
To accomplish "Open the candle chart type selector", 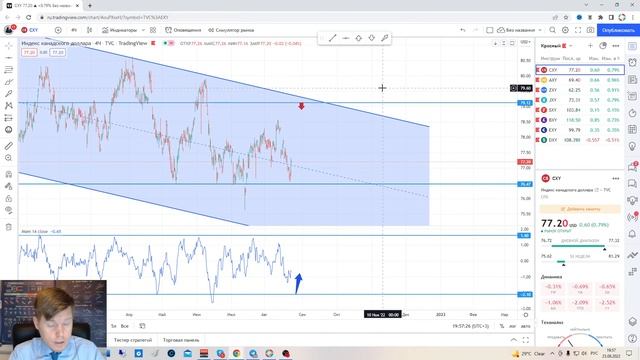I will click(x=89, y=30).
